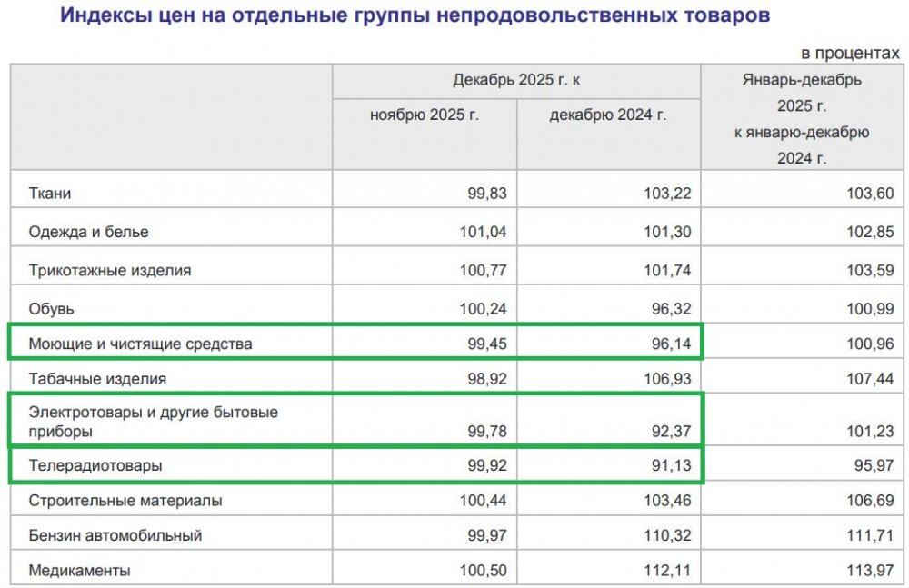Select the 'Бензин автомобильный' row label

[115, 535]
